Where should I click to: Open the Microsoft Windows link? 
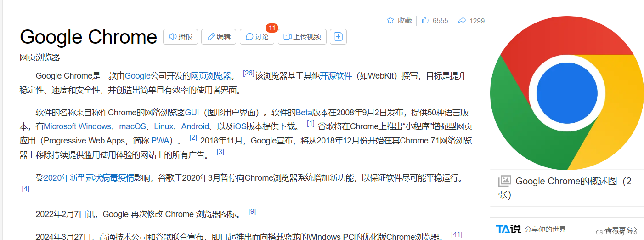point(78,126)
